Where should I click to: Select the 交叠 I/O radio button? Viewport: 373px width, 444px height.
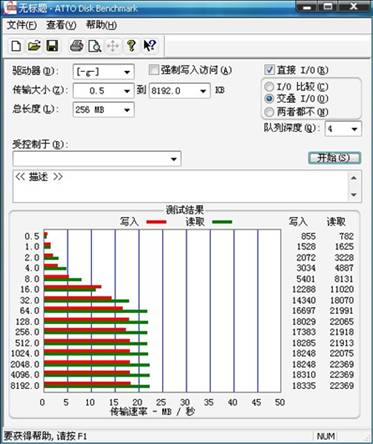[269, 99]
